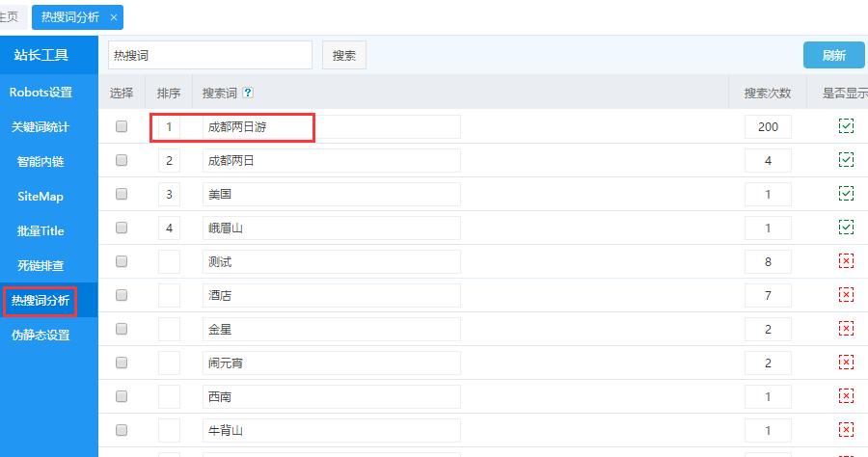Go to 关键词统计 sidebar item

[x=41, y=127]
